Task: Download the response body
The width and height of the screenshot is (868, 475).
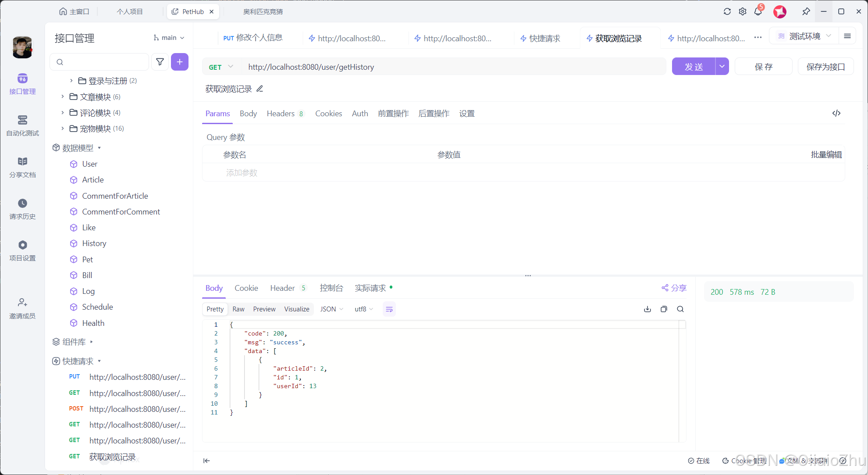Action: pos(647,309)
